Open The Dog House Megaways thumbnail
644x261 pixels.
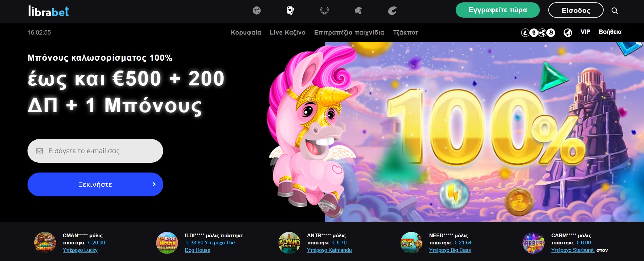tap(167, 243)
